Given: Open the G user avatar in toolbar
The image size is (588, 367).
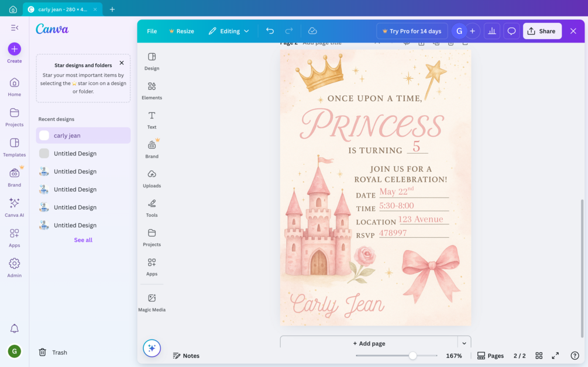Looking at the screenshot, I should click(x=459, y=31).
